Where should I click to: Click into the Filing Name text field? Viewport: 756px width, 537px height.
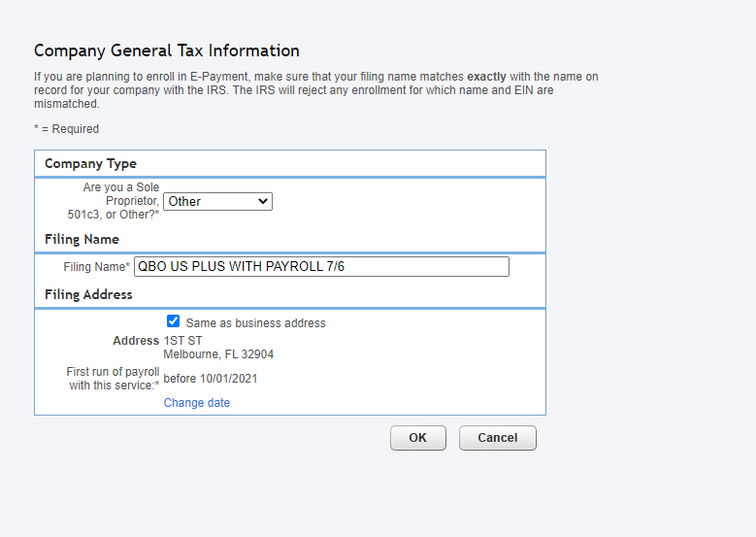(x=321, y=266)
